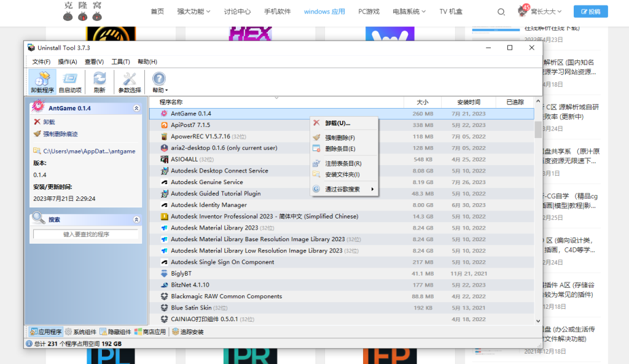Select the Autodesk Identity Manager icon

coord(164,205)
